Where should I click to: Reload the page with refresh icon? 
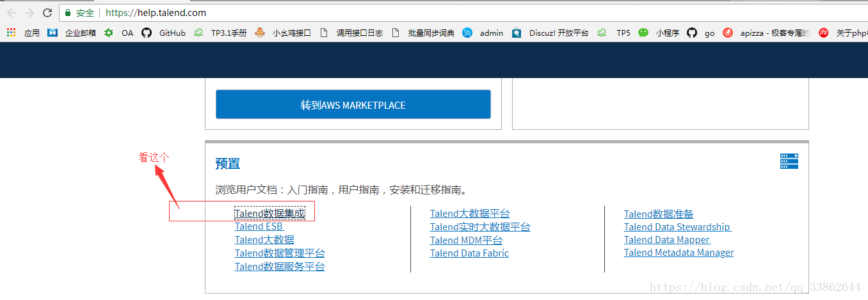click(47, 12)
